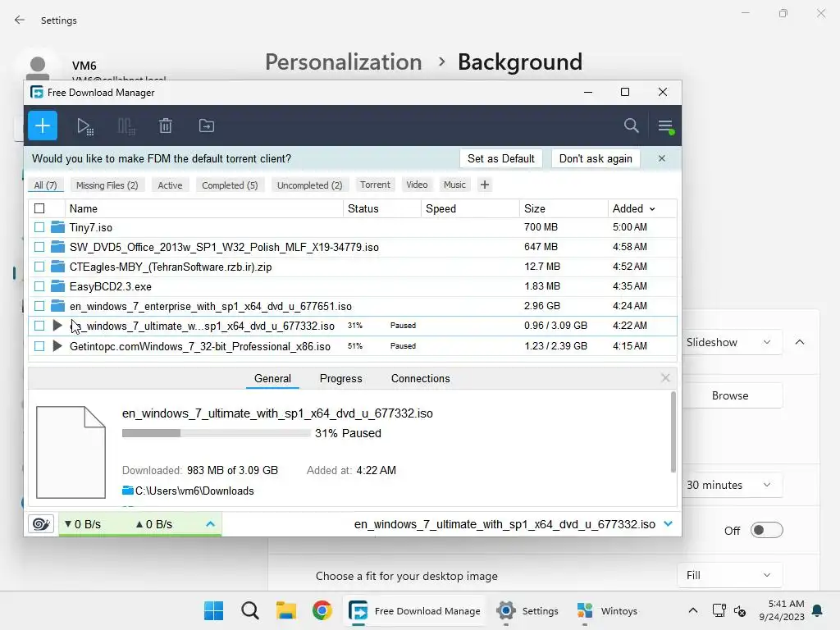Expand the speed panel chevron in status bar
The height and width of the screenshot is (630, 840).
[211, 524]
